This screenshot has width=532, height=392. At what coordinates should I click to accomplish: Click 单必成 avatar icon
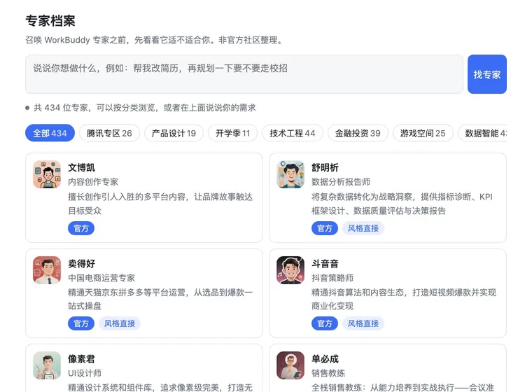[x=290, y=365]
